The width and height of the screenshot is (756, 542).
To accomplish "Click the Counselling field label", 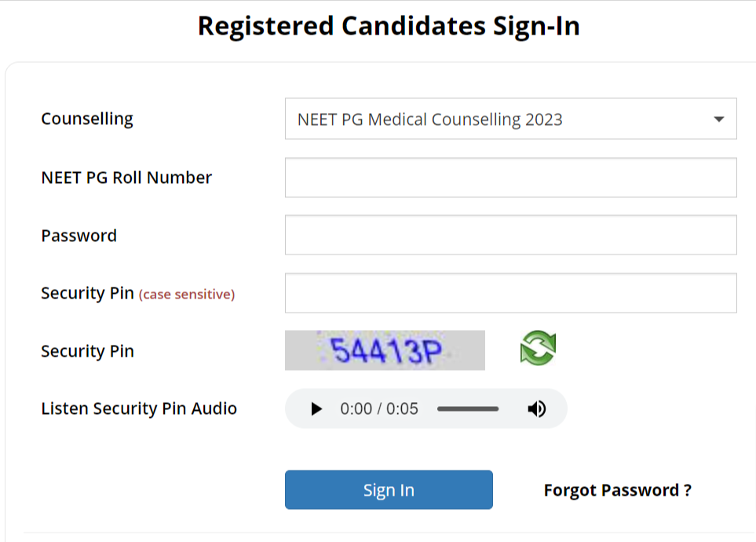I will (x=87, y=119).
